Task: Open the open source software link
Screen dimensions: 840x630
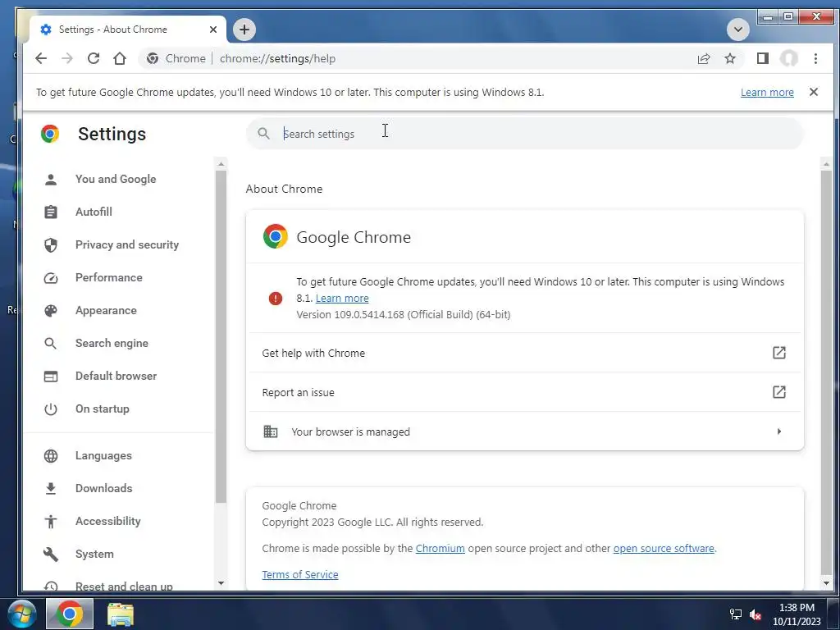Action: click(x=663, y=549)
